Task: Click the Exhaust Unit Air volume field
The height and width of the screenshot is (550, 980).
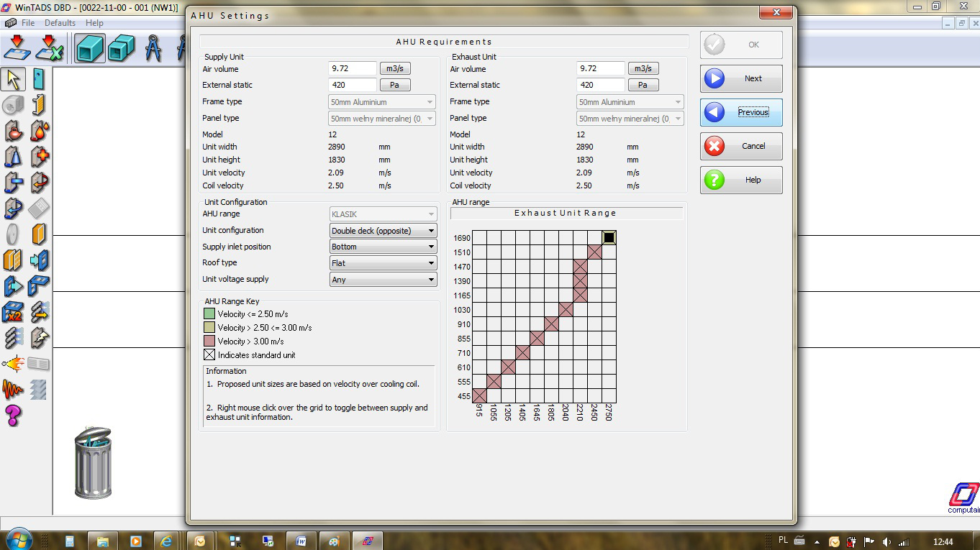Action: click(601, 68)
